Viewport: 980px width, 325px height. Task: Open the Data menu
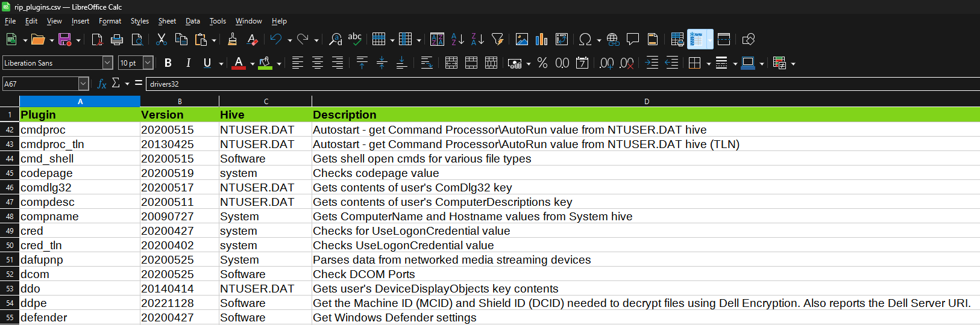click(193, 21)
